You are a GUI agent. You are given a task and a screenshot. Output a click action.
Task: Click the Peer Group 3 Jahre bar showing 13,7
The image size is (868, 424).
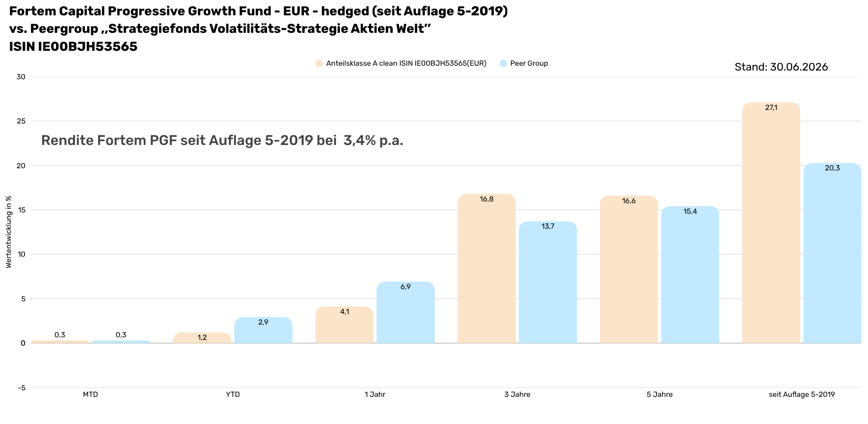click(548, 282)
